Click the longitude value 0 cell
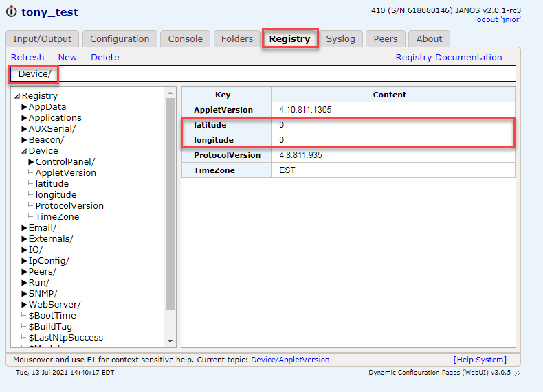Viewport: 543px width, 392px height. pos(393,140)
